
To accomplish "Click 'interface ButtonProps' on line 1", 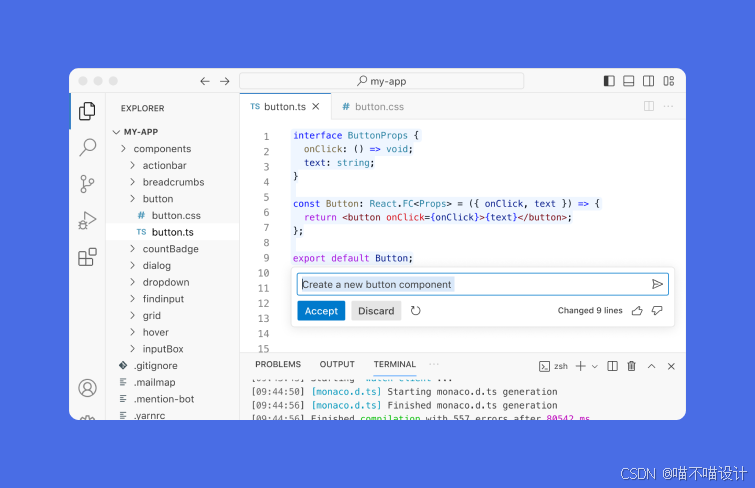I will pyautogui.click(x=350, y=135).
